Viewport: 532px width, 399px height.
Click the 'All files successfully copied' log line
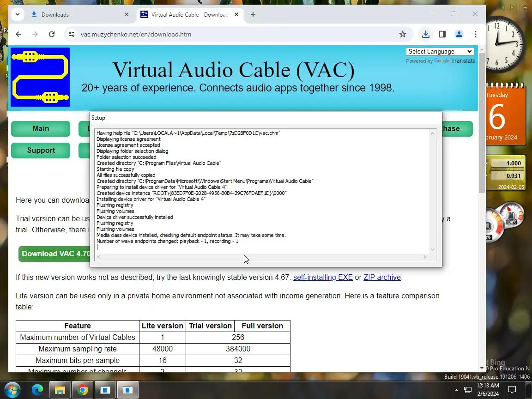126,175
